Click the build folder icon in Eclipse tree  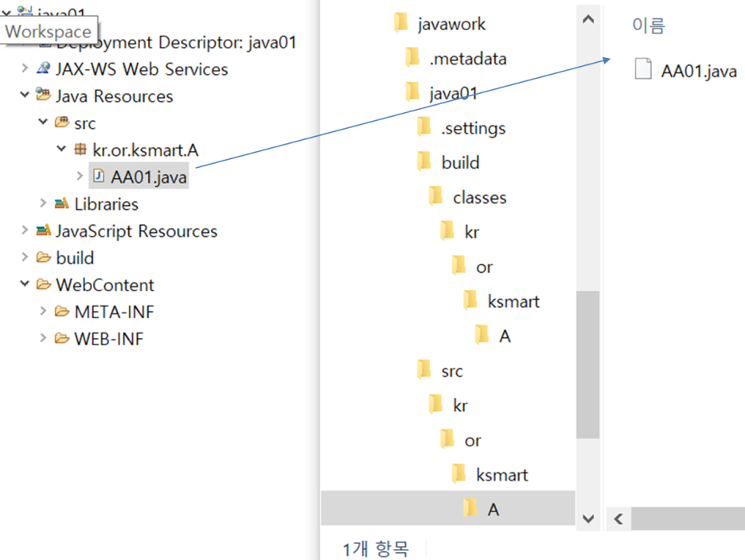tap(43, 258)
